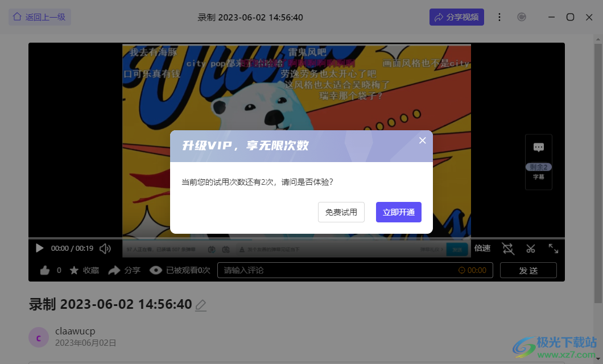Send the comment with 发送
Viewport: 603px width, 364px height.
pos(528,270)
